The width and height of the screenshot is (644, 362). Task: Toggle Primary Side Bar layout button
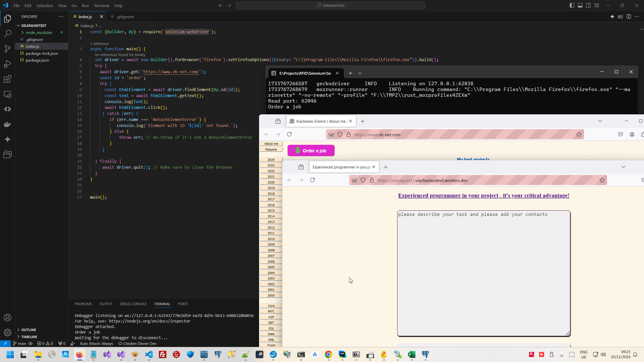click(572, 5)
